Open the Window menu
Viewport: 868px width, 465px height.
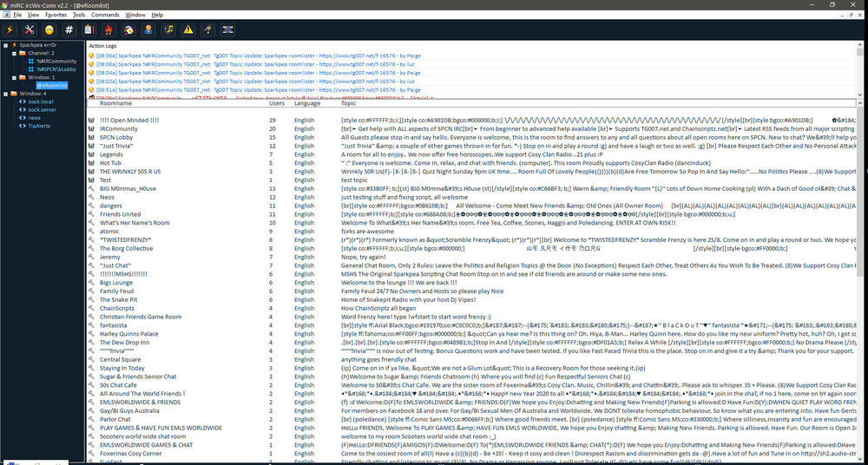pos(135,15)
